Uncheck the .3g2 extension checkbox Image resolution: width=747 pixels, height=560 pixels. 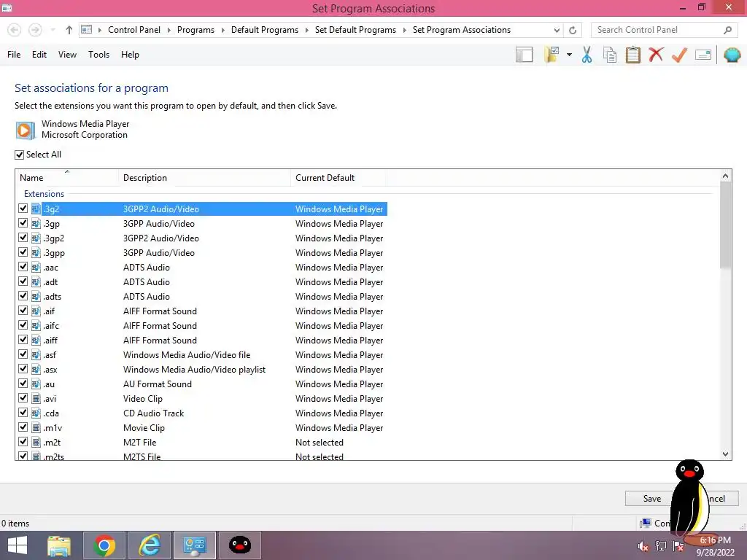coord(23,209)
